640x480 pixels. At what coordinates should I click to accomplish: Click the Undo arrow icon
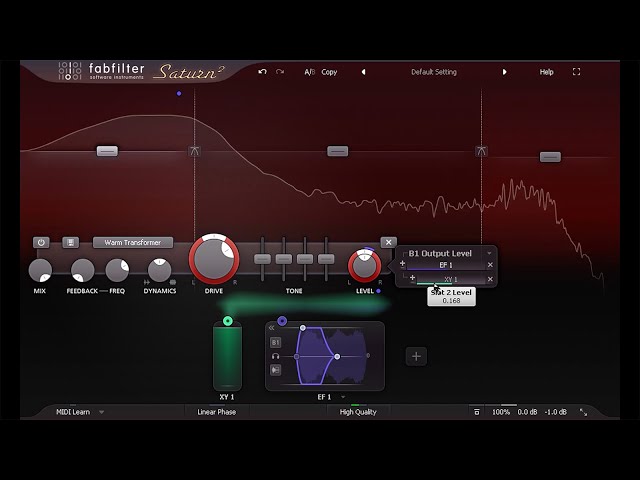(x=262, y=72)
